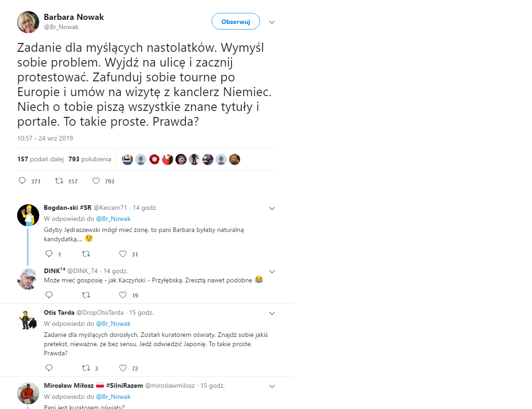Reply to Barbara Nowak's main tweet
Image resolution: width=532 pixels, height=409 pixels.
coord(22,181)
